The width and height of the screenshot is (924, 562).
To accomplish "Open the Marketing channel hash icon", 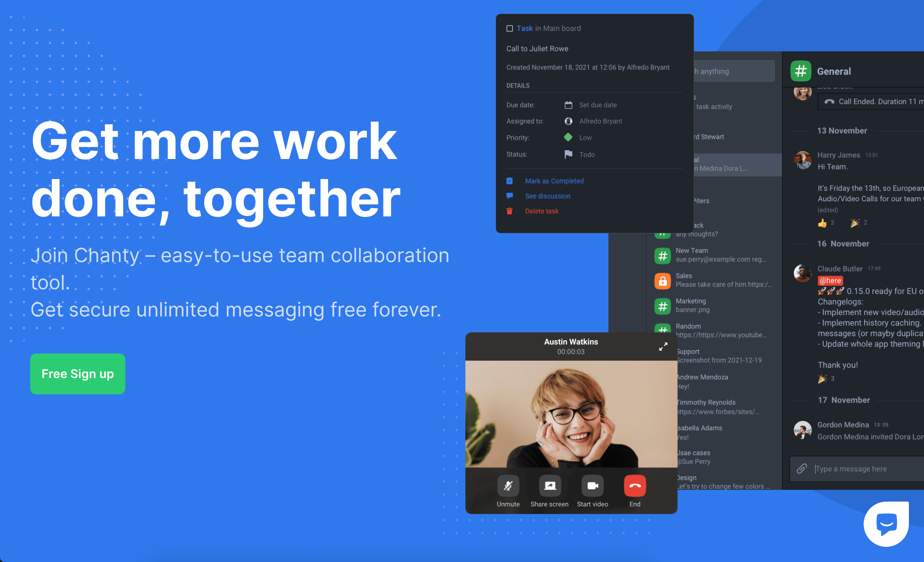I will point(662,306).
